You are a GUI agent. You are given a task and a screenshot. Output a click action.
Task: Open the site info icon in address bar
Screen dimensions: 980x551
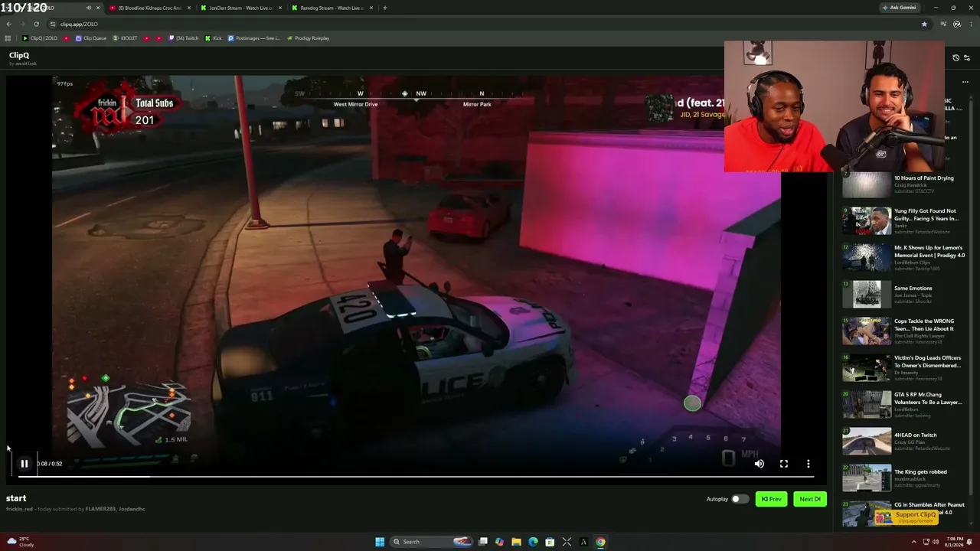click(x=53, y=24)
